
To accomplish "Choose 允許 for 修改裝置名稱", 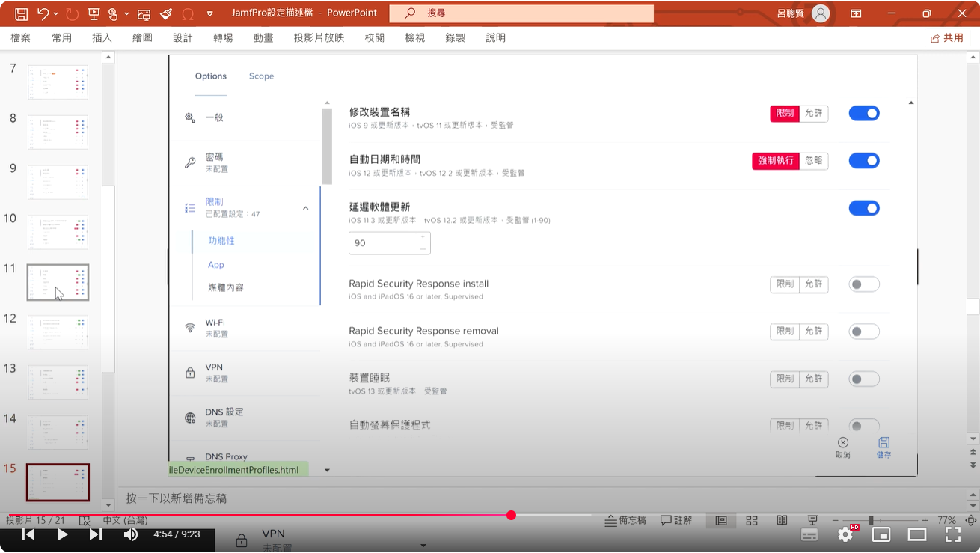I will (814, 113).
